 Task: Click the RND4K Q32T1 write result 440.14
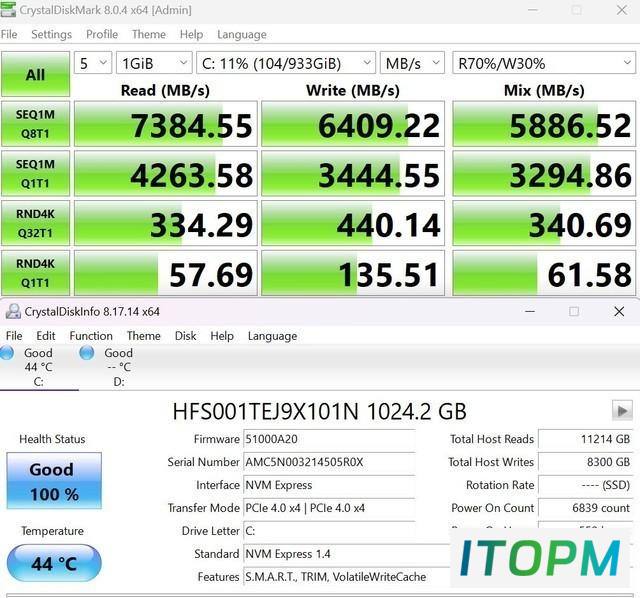(x=353, y=223)
